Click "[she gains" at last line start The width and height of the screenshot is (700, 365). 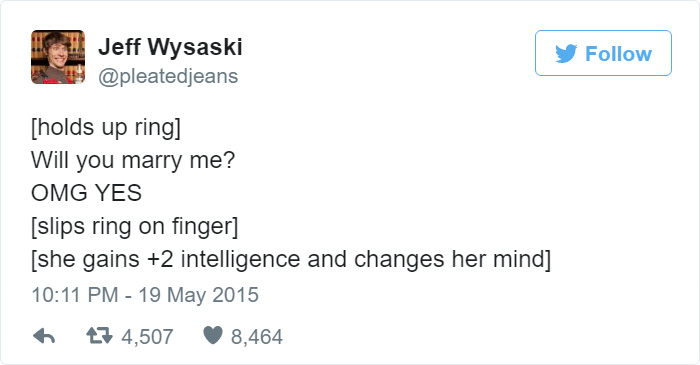(85, 260)
